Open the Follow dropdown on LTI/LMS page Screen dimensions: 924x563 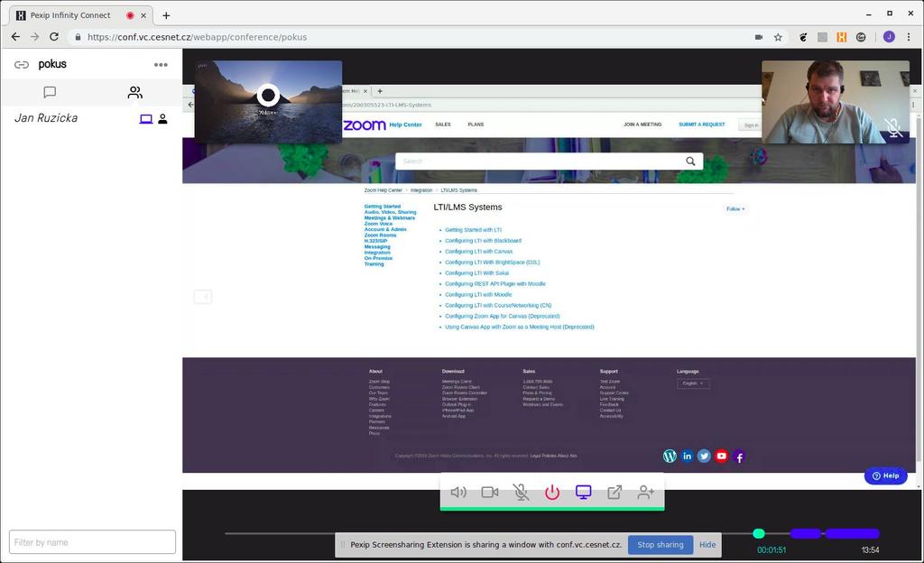click(x=735, y=209)
